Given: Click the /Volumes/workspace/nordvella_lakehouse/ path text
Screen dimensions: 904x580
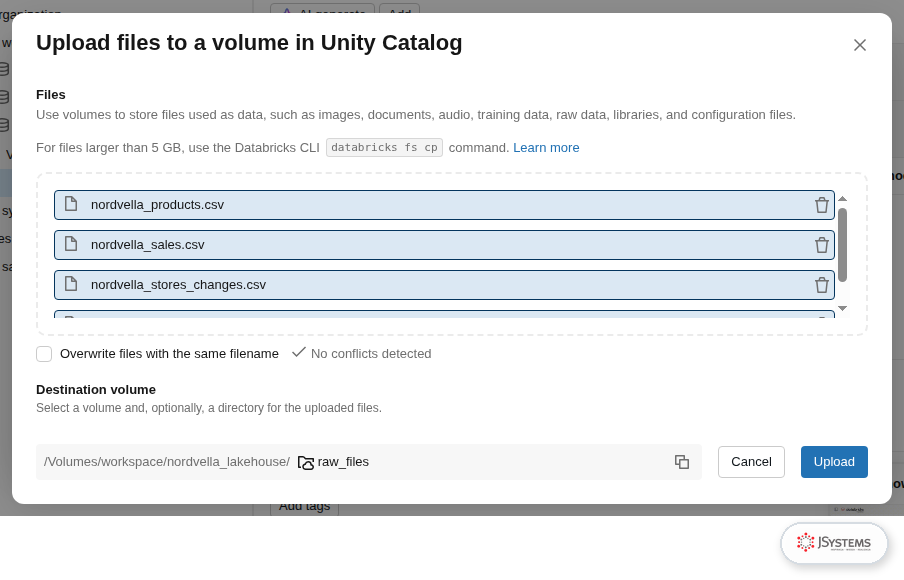Looking at the screenshot, I should (167, 462).
